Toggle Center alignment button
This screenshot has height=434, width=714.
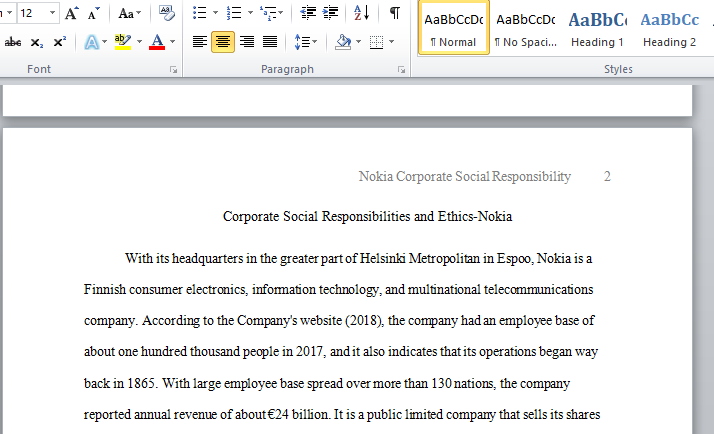pos(223,42)
